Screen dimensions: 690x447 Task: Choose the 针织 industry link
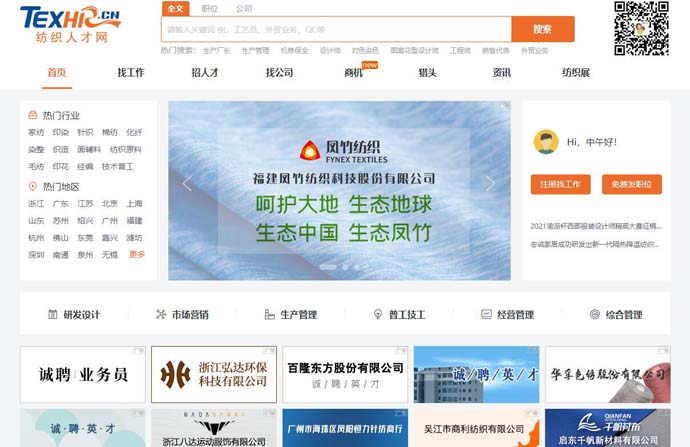click(x=85, y=132)
